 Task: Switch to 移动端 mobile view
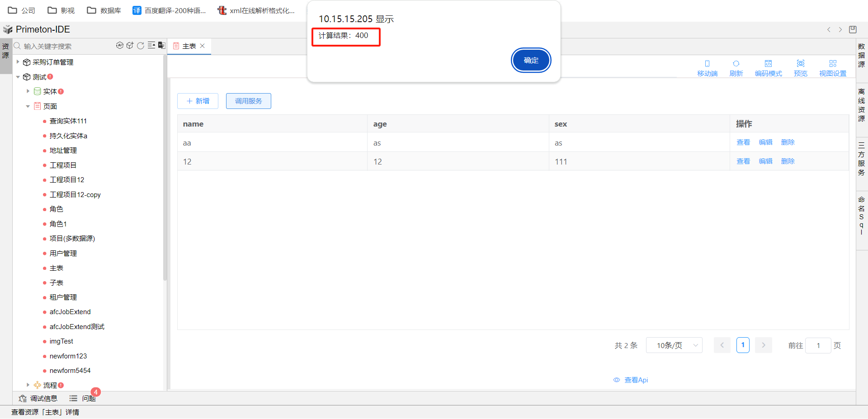707,68
